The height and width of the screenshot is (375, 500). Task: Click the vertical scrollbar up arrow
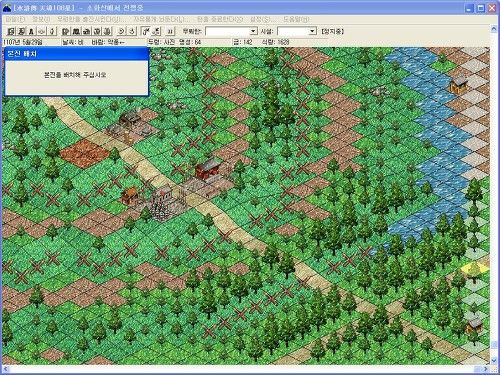coord(494,29)
